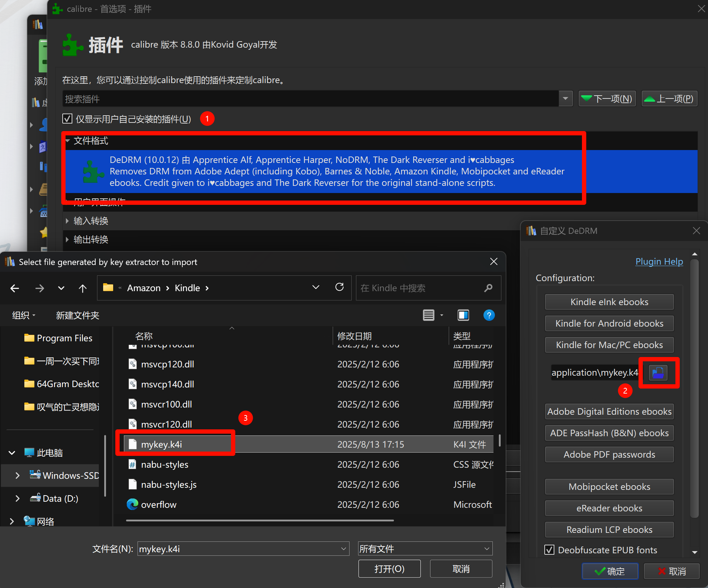Click 新建文件夹 to create folder
The width and height of the screenshot is (708, 588).
(x=78, y=315)
